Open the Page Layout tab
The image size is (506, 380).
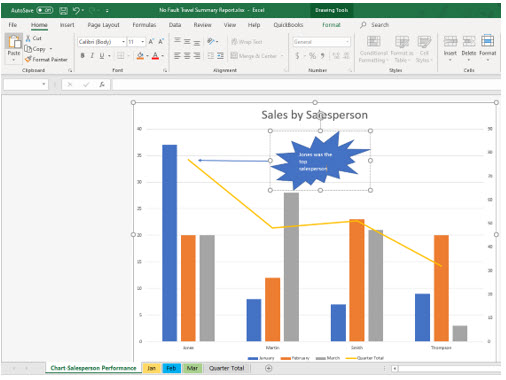(103, 25)
